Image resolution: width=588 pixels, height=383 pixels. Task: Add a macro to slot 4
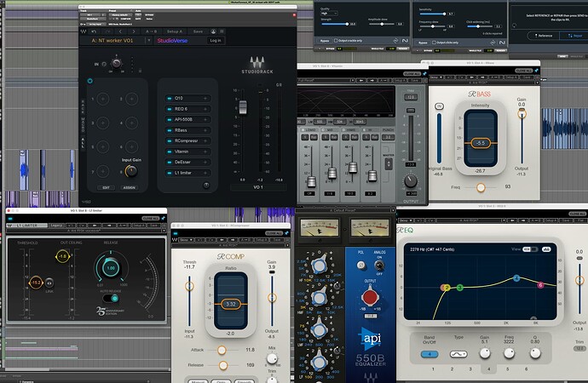pyautogui.click(x=131, y=123)
